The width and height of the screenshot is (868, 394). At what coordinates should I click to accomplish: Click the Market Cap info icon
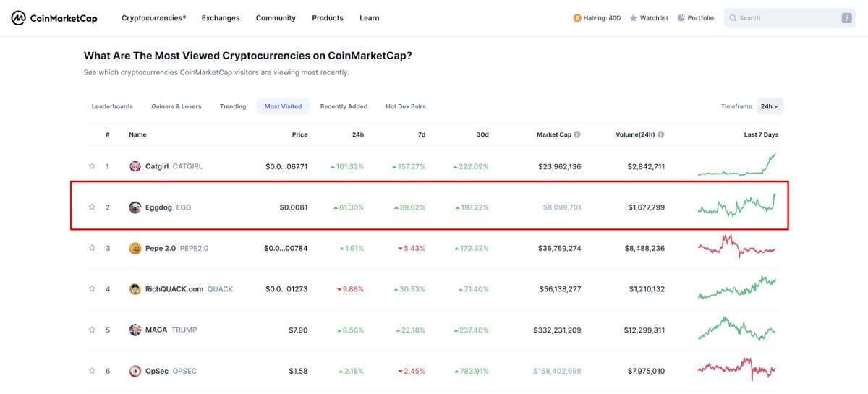(577, 134)
